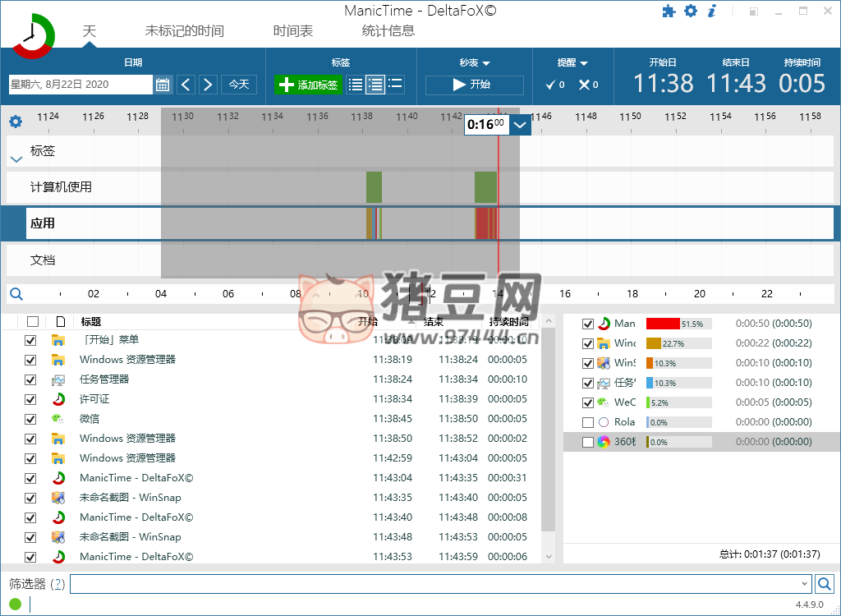Switch to the 统计信息 tab
The image size is (841, 616).
[388, 31]
